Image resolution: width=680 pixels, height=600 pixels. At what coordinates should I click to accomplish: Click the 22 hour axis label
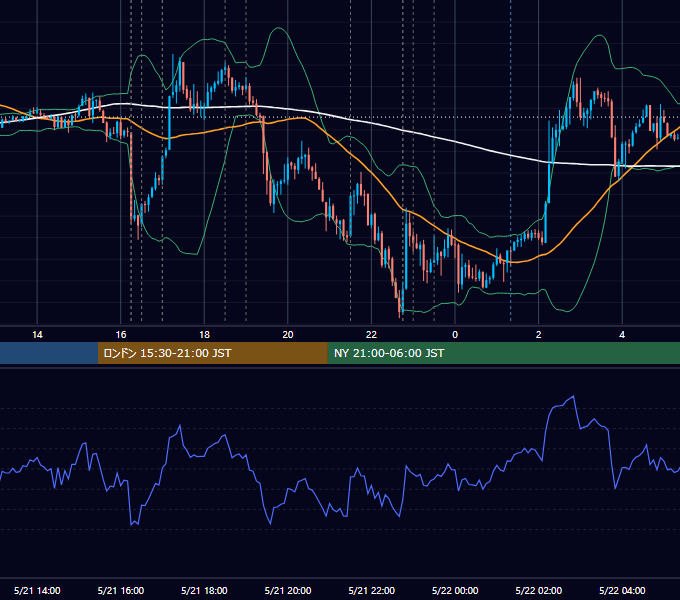(372, 335)
